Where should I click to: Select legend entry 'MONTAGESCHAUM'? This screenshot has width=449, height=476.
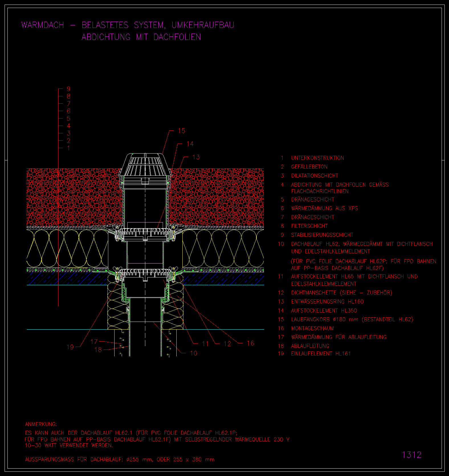click(312, 328)
